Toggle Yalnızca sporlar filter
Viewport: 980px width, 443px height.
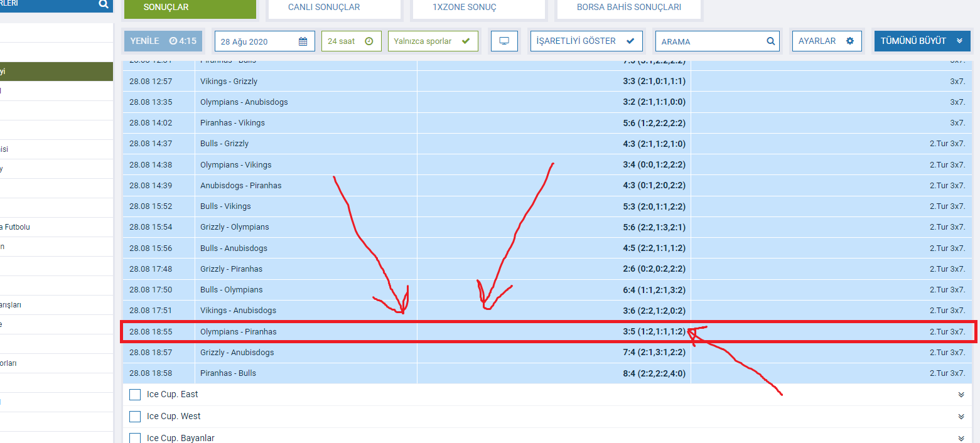433,41
